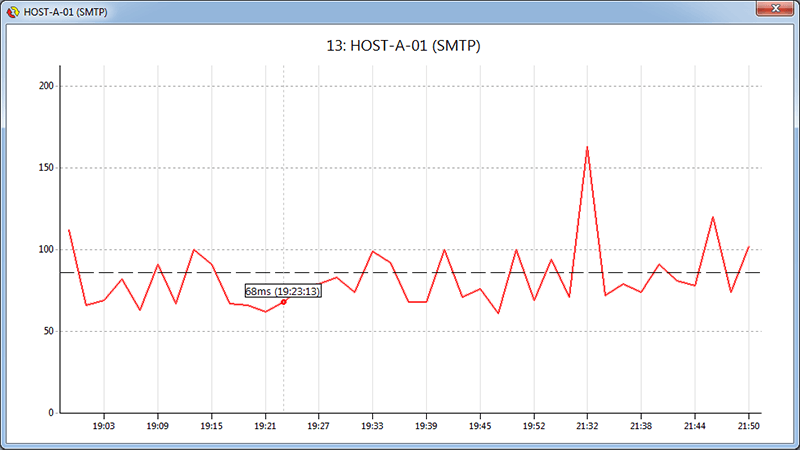Click the highlighted data point at 19:23:13
The image size is (800, 450).
(x=283, y=302)
